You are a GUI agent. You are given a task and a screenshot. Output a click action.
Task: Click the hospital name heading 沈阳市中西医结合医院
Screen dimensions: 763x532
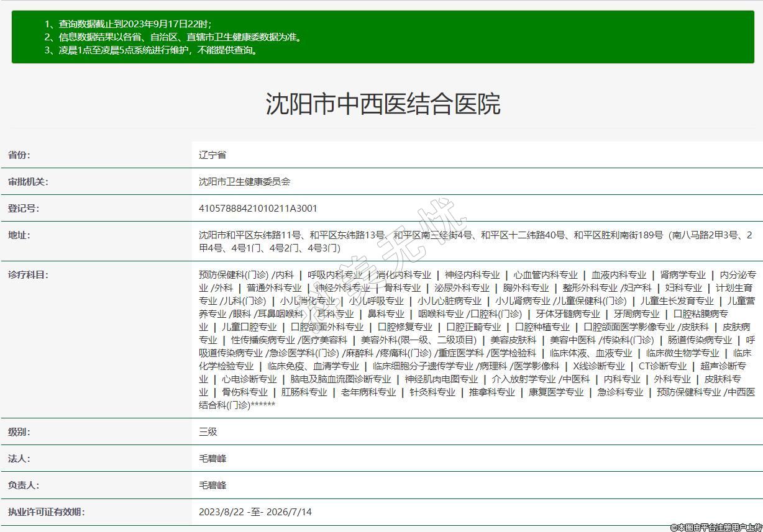[x=383, y=104]
